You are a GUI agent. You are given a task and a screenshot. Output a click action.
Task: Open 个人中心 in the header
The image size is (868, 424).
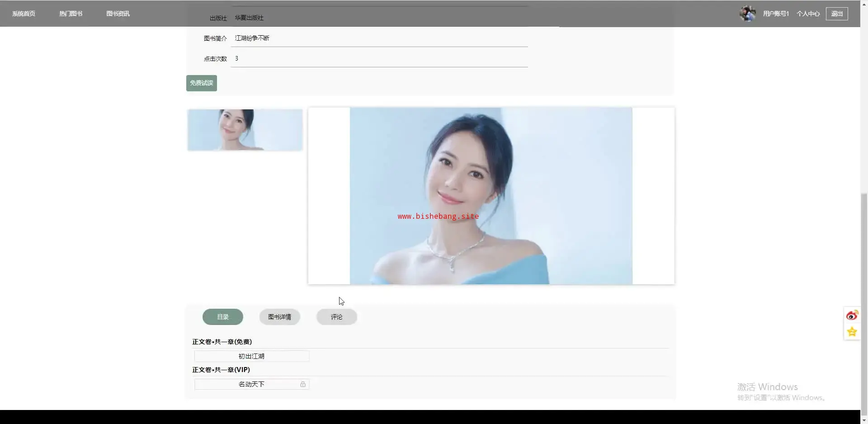808,14
